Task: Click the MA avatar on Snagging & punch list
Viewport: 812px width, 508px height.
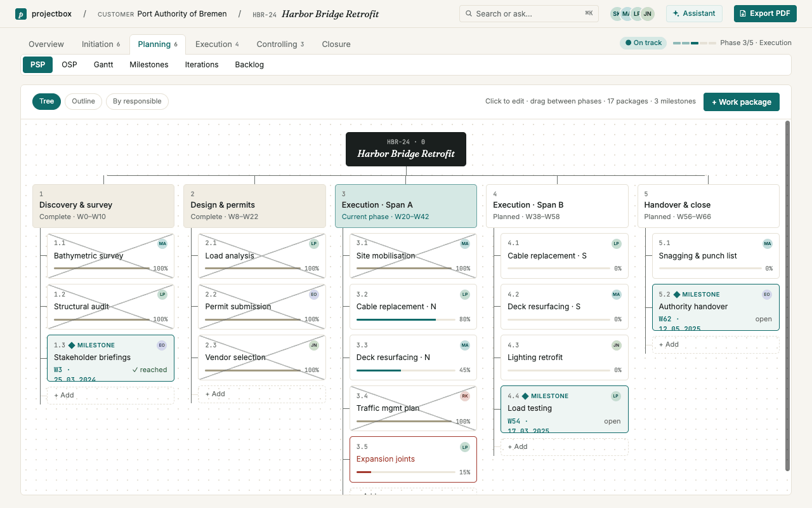Action: (768, 244)
